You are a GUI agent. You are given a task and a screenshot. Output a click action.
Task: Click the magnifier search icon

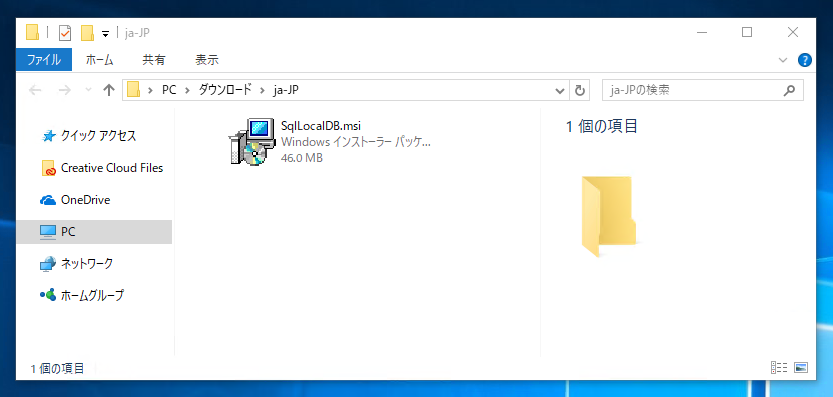pos(789,90)
